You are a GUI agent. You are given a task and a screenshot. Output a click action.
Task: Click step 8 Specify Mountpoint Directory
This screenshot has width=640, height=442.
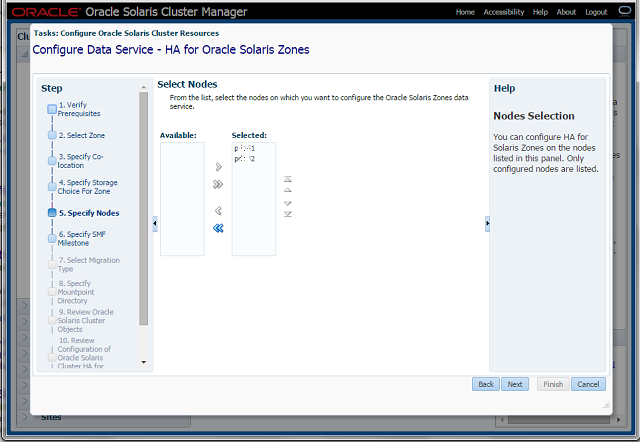coord(76,292)
